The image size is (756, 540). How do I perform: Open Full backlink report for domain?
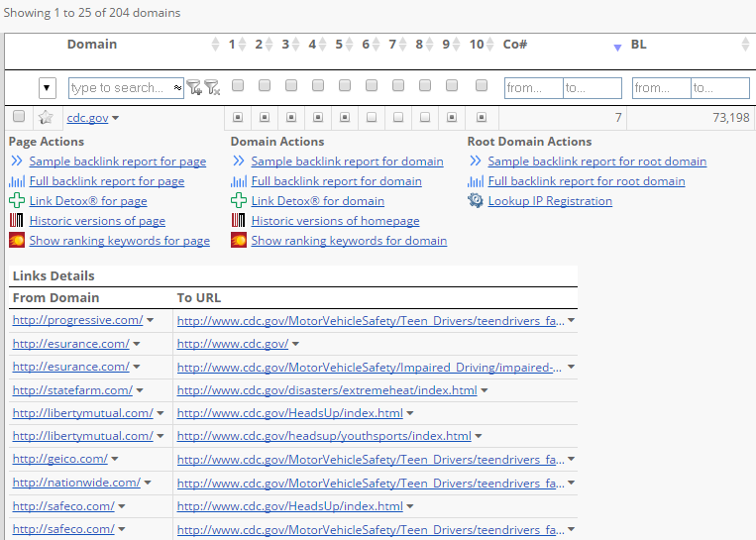[337, 181]
